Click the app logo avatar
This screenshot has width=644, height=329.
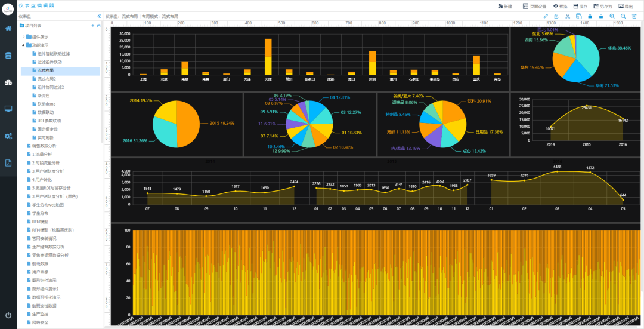[8, 8]
